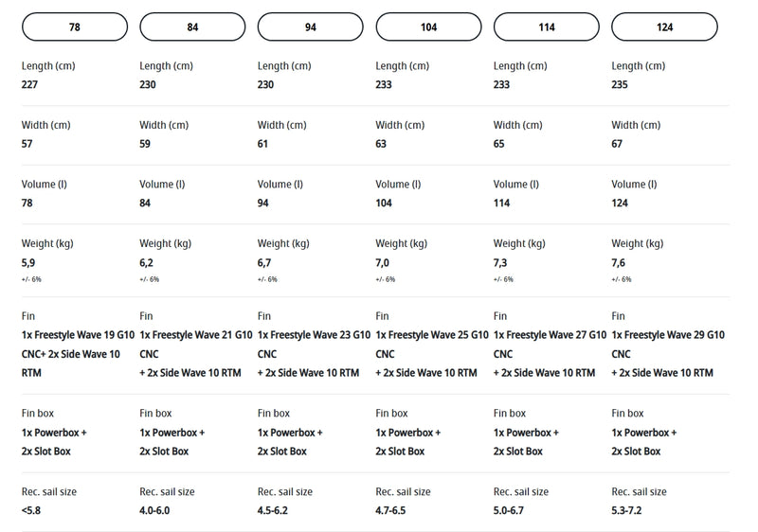Click the 227 length value

point(29,85)
